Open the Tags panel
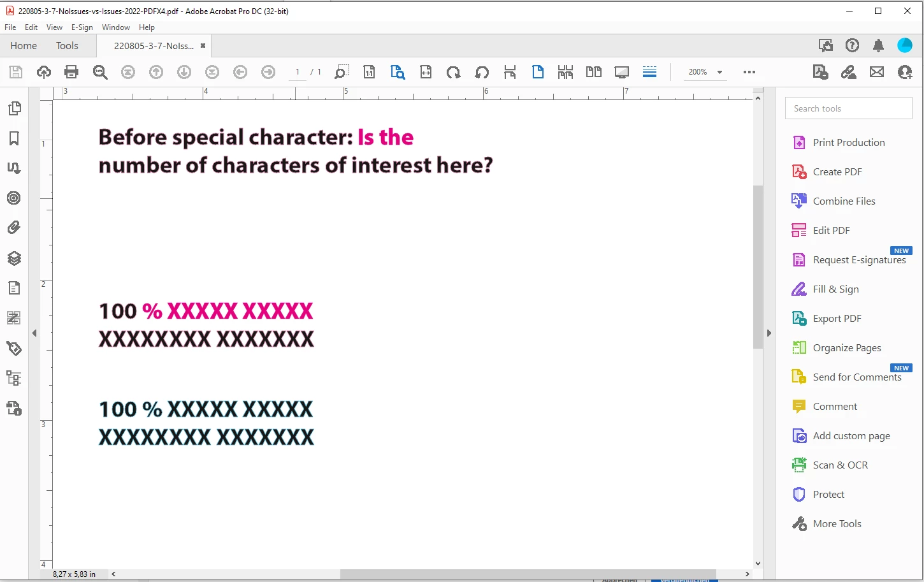 14,348
